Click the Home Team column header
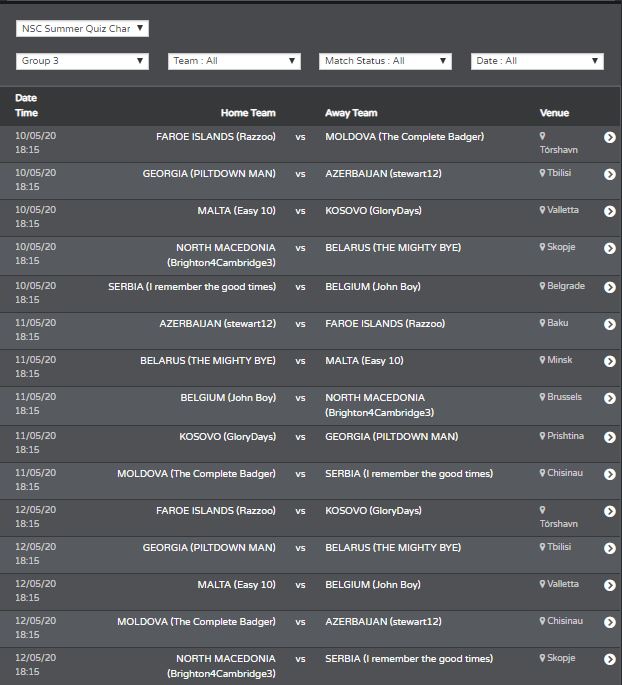The image size is (622, 685). (x=248, y=113)
